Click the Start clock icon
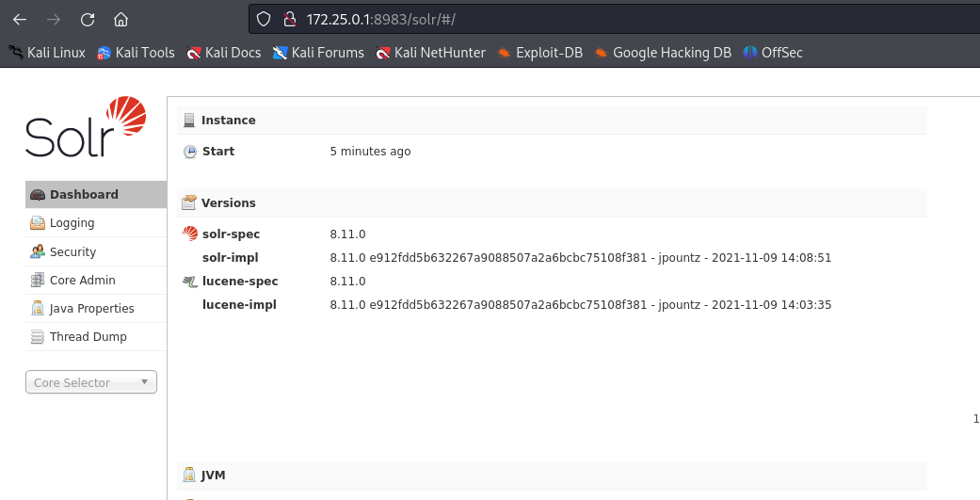 pos(190,152)
